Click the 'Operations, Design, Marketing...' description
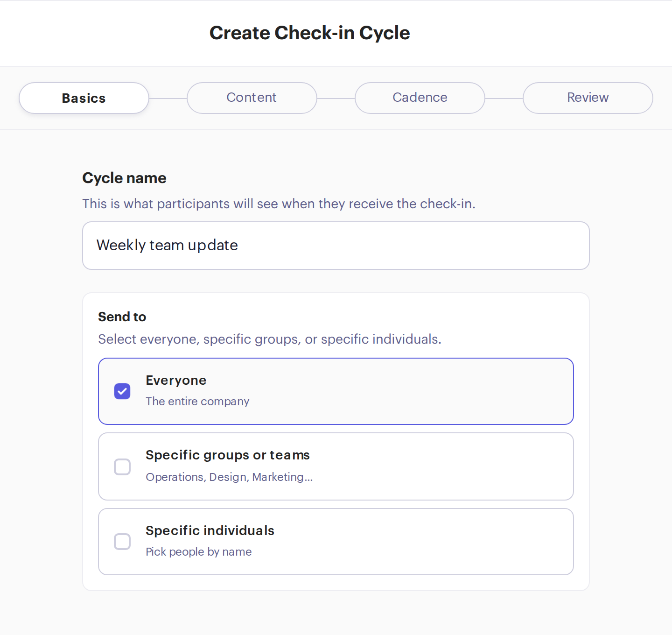This screenshot has width=672, height=635. pos(229,477)
